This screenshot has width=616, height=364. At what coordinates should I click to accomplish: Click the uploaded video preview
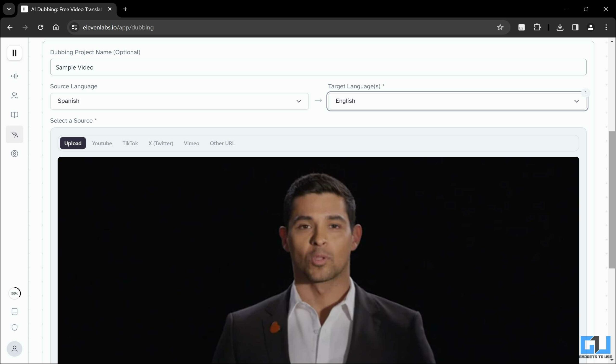[318, 260]
